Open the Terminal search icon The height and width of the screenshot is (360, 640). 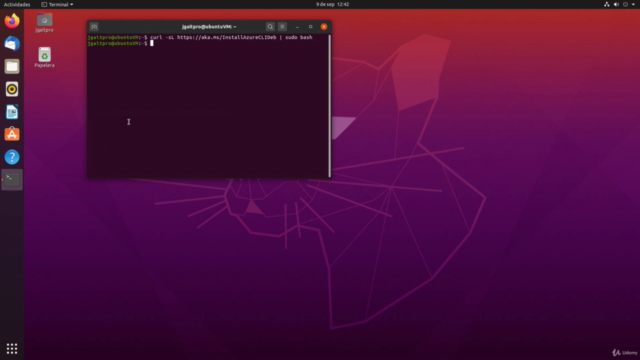(x=270, y=27)
